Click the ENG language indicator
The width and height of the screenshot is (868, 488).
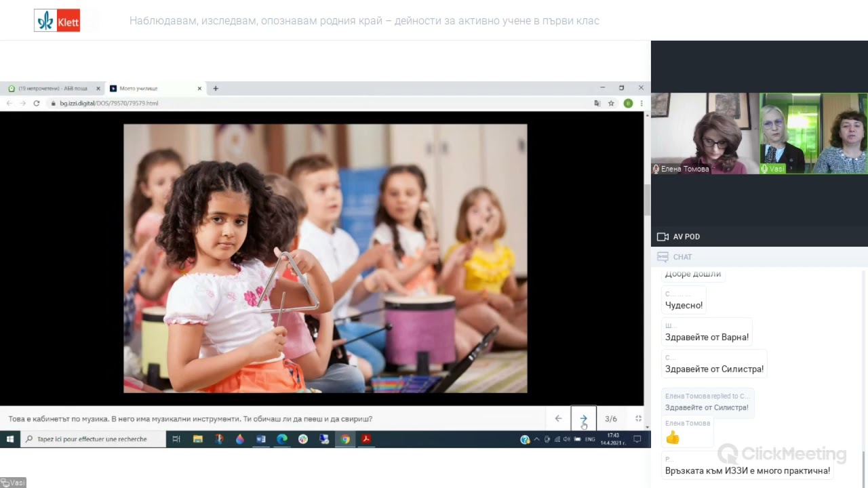(590, 439)
